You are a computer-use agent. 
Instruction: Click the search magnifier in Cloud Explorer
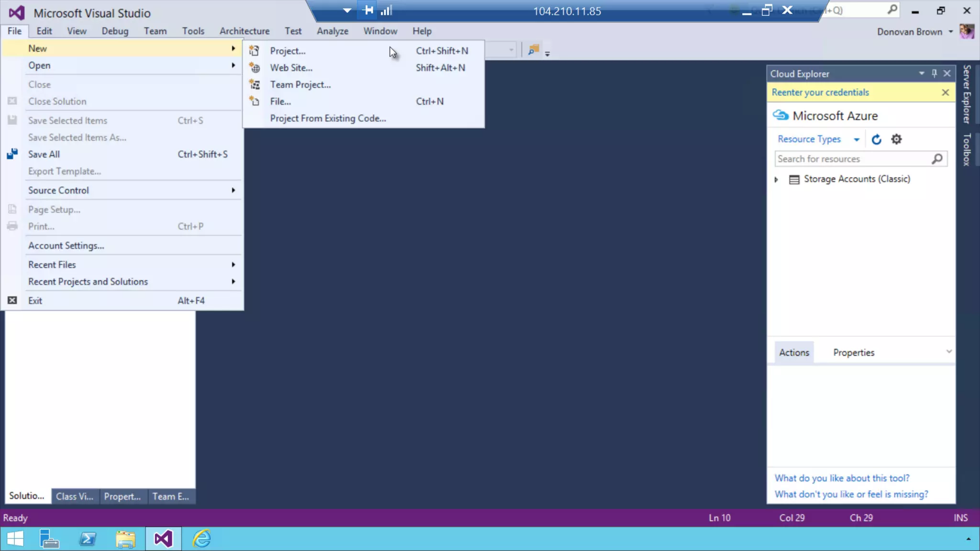point(937,159)
